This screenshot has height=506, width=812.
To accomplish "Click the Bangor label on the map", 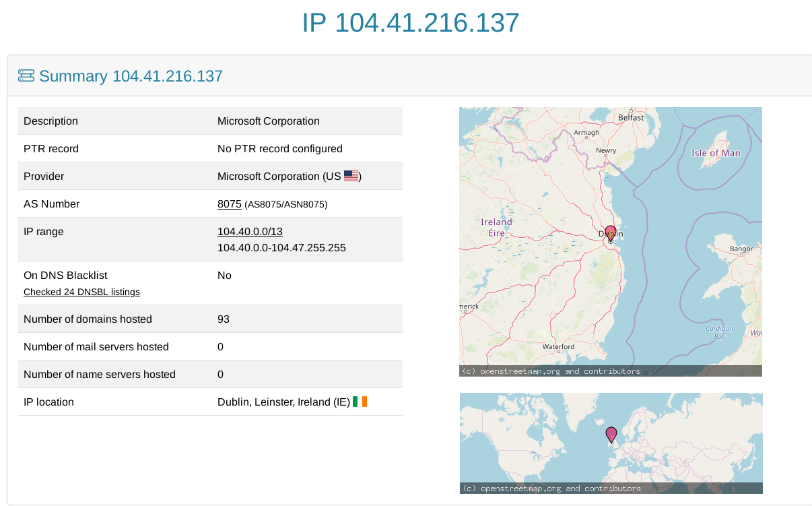I will (741, 249).
